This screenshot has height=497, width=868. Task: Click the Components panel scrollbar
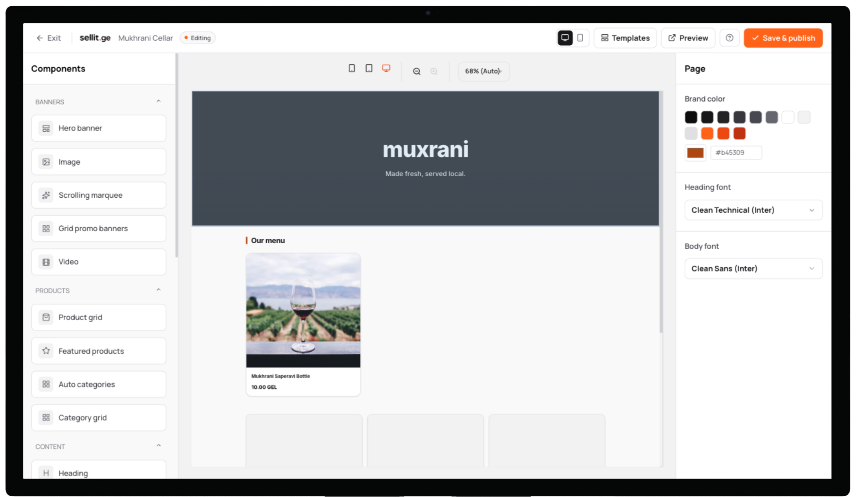click(176, 155)
